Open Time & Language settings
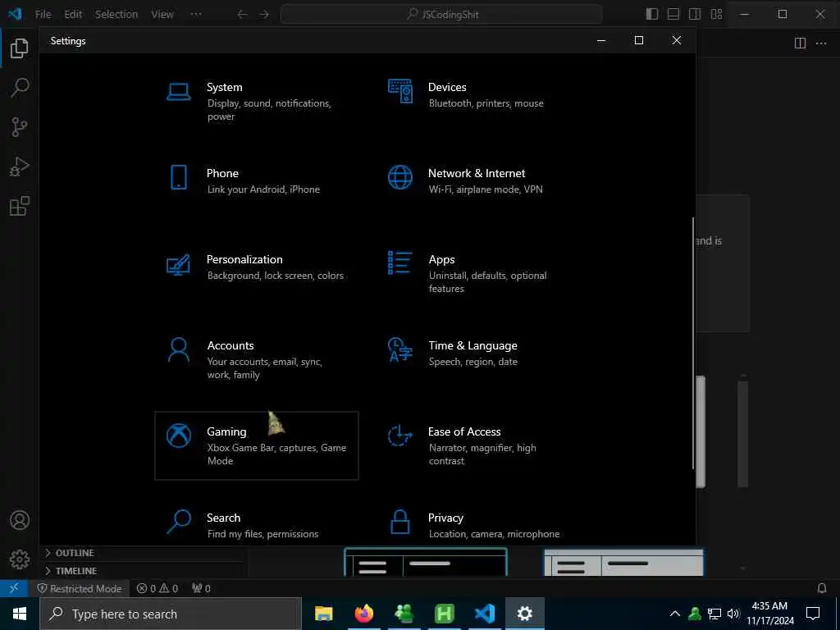The width and height of the screenshot is (840, 630). [x=478, y=359]
